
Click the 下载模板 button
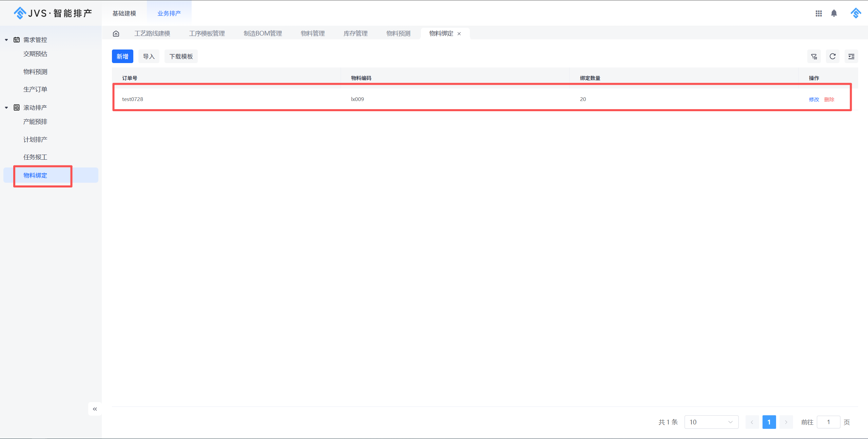coord(181,57)
